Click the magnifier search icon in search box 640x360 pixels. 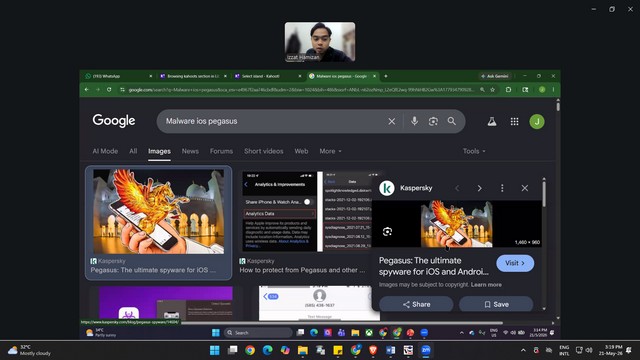click(451, 121)
